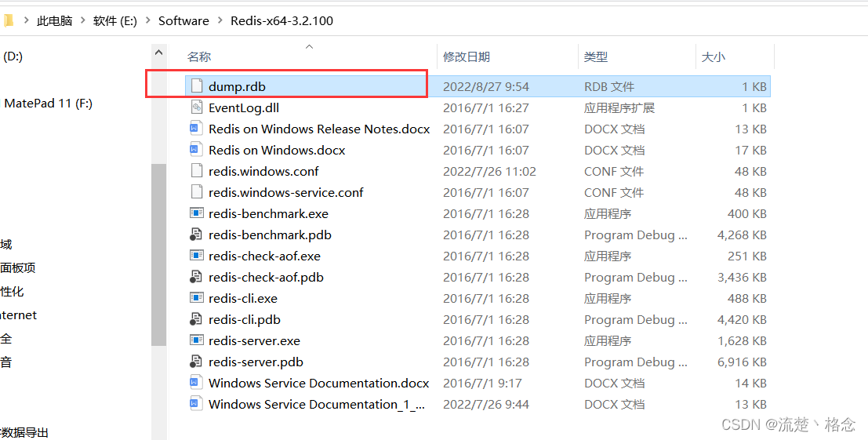The height and width of the screenshot is (440, 868).
Task: Select the redis-benchmark.exe file name
Action: [268, 213]
